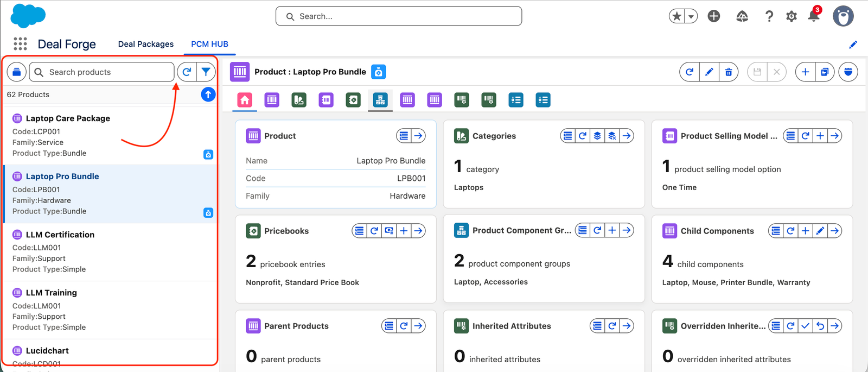
Task: Edit child components with pencil icon
Action: [x=820, y=231]
